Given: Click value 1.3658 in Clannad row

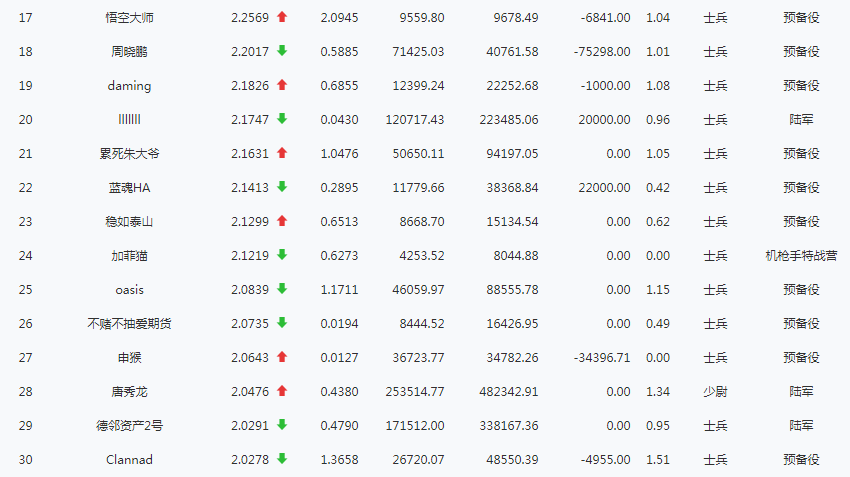Looking at the screenshot, I should (339, 460).
